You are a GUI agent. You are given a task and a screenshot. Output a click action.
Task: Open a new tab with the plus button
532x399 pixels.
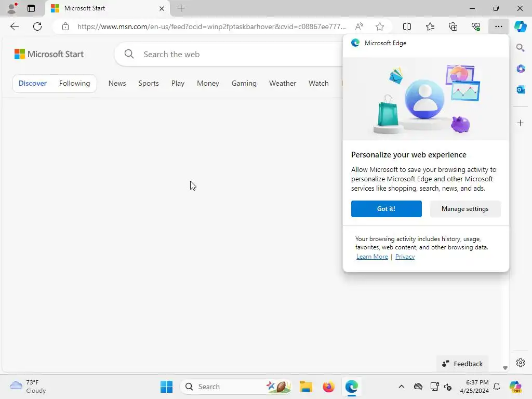coord(181,8)
